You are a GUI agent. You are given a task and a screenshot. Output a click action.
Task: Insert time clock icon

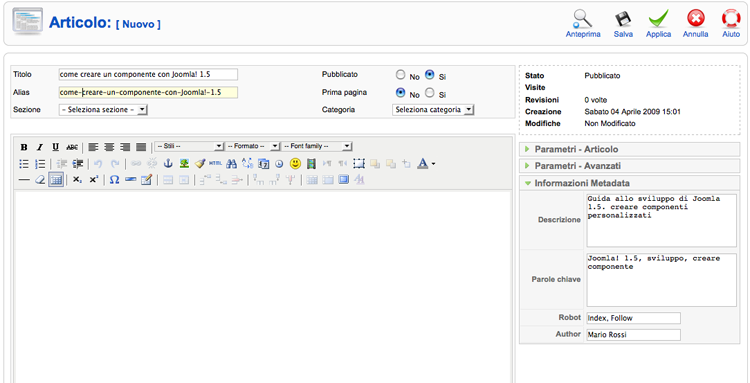coord(279,164)
